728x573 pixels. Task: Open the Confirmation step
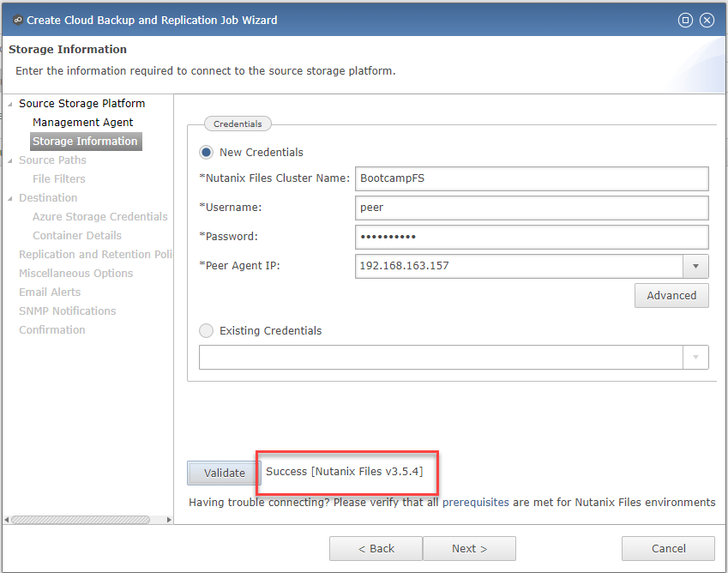pyautogui.click(x=52, y=329)
